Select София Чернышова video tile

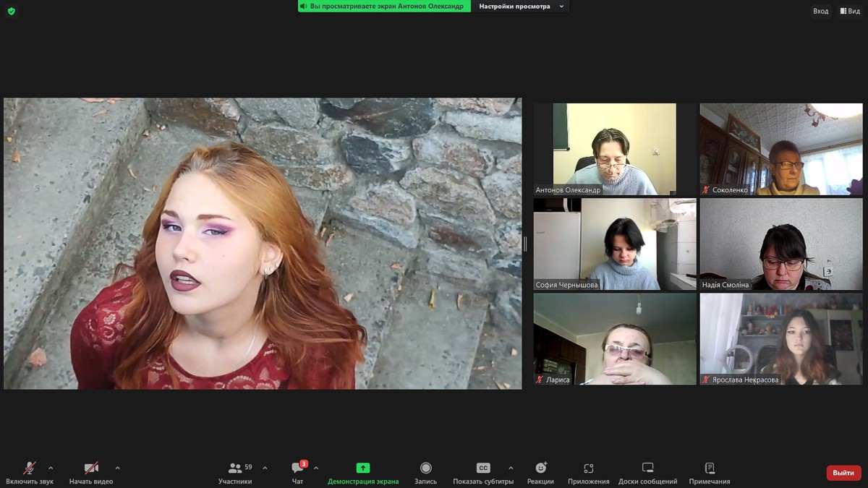(x=615, y=244)
